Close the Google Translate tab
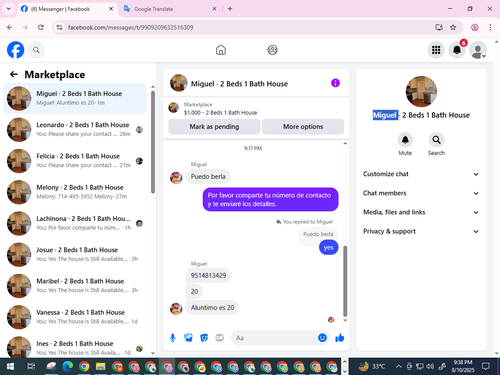Viewport: 500px width, 375px height. click(x=214, y=9)
